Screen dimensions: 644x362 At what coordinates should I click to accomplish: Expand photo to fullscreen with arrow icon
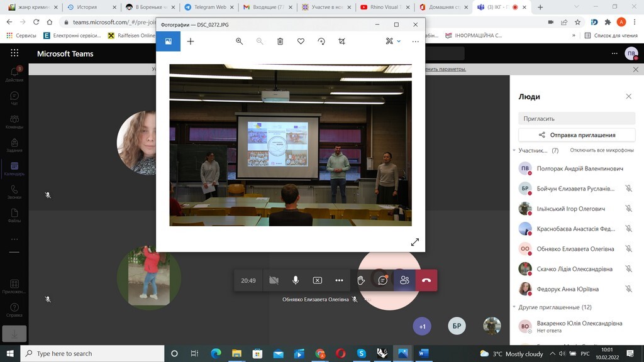pyautogui.click(x=415, y=242)
